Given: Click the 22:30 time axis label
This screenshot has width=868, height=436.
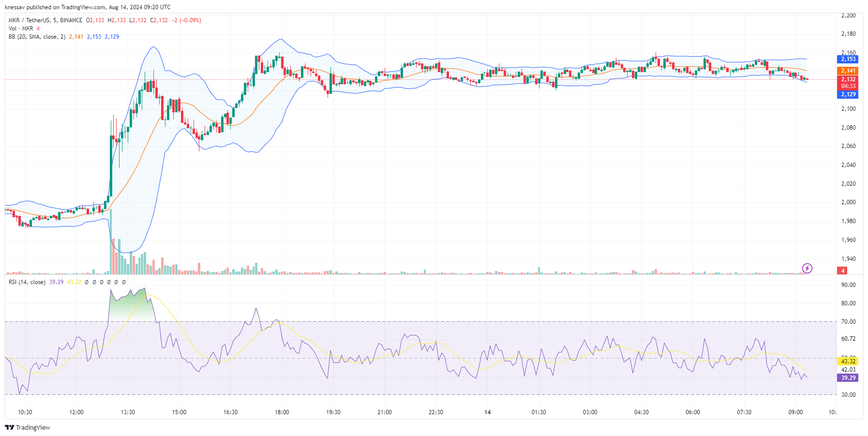Looking at the screenshot, I should 436,412.
